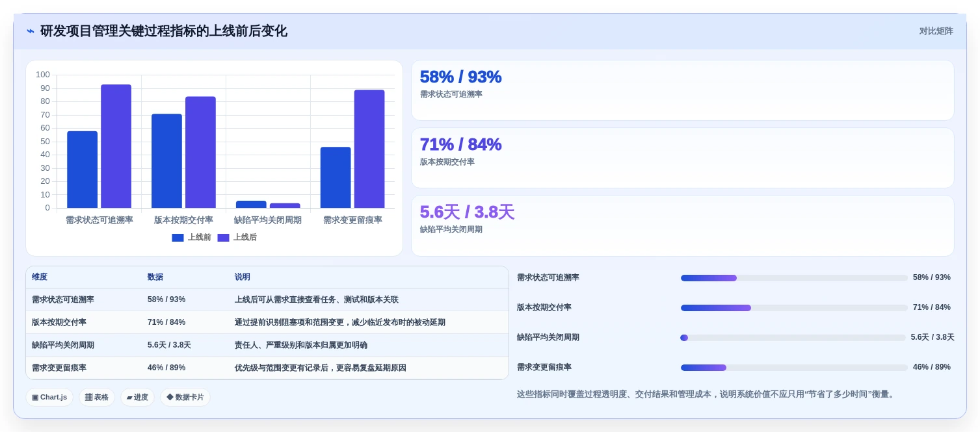Click table cell 版本按期交付率
This screenshot has width=980, height=432.
[59, 322]
